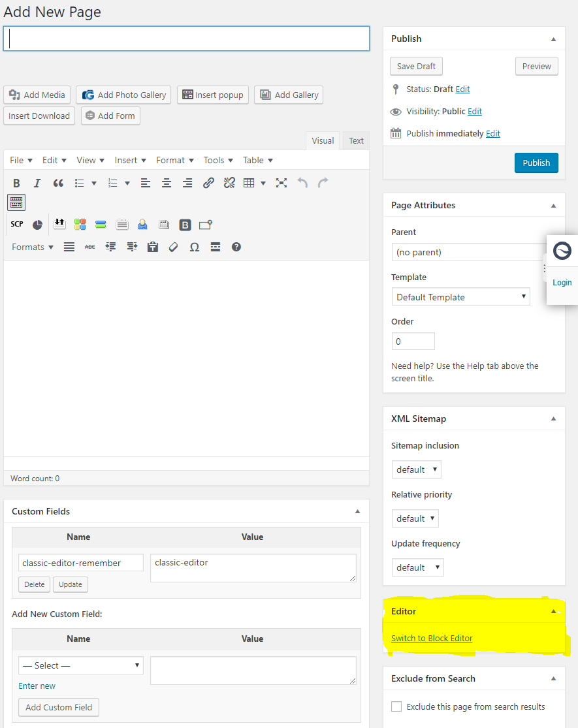Open the Sitemap inclusion dropdown
This screenshot has width=578, height=728.
tap(416, 469)
